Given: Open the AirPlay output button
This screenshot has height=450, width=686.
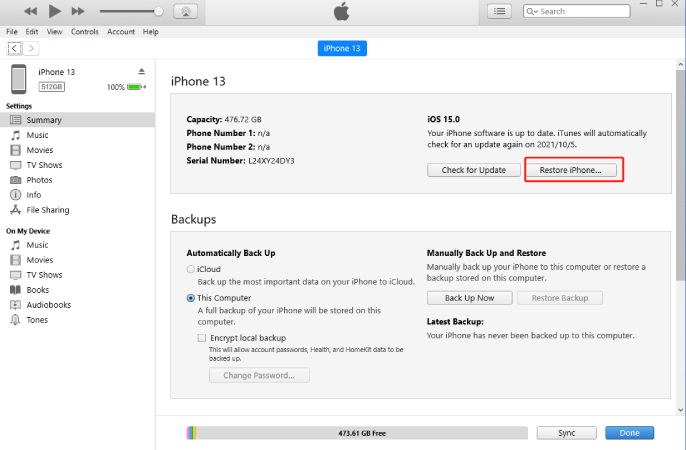Looking at the screenshot, I should click(x=186, y=11).
